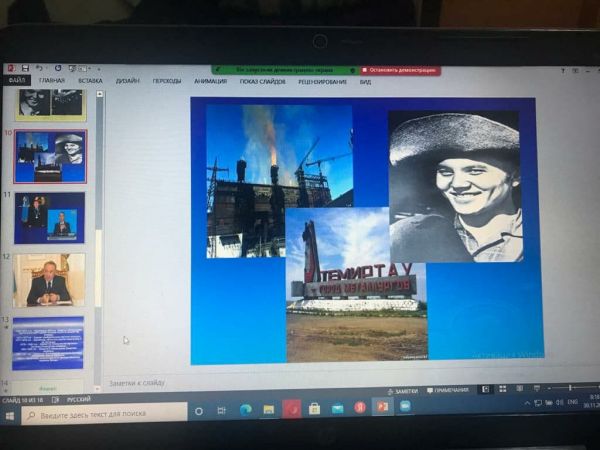Select the ПОКАЗ СЛАЙДОВ tab

point(262,81)
